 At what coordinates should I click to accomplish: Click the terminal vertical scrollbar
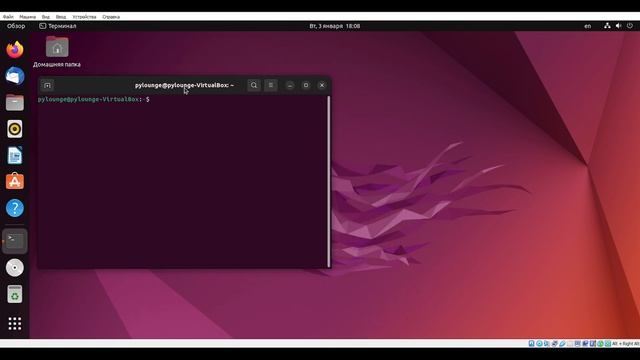[329, 181]
